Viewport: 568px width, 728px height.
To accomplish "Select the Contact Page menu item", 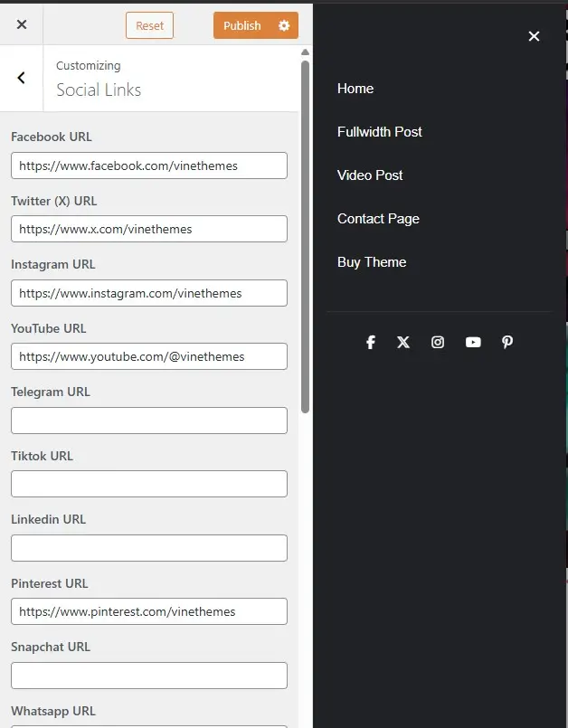I will [378, 219].
